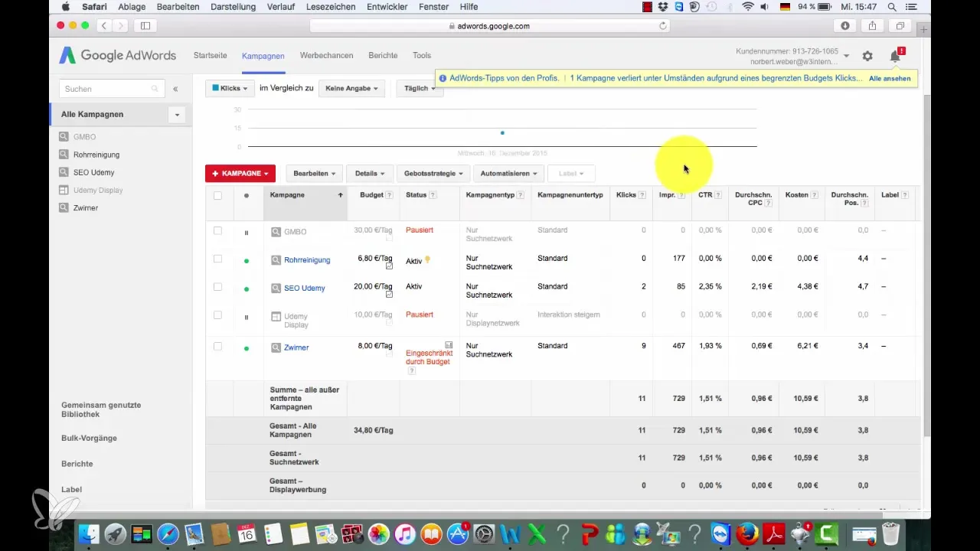Click the help icon next to Kosten header

coord(815,195)
